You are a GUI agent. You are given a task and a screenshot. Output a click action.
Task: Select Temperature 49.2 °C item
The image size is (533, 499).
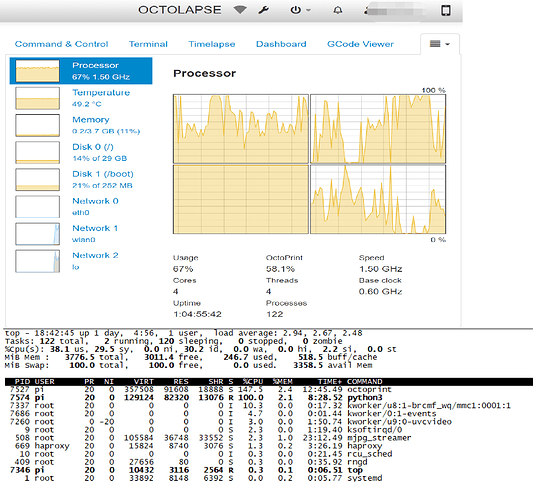(81, 98)
